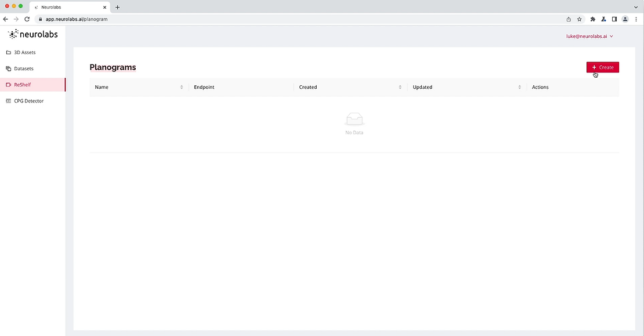Image resolution: width=644 pixels, height=336 pixels.
Task: Open the browser extensions puzzle icon
Action: click(593, 19)
